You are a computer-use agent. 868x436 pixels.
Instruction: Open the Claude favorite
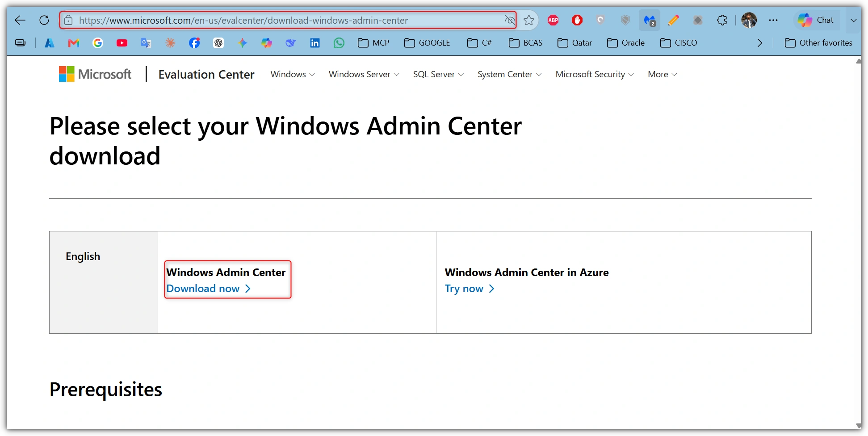pyautogui.click(x=170, y=43)
